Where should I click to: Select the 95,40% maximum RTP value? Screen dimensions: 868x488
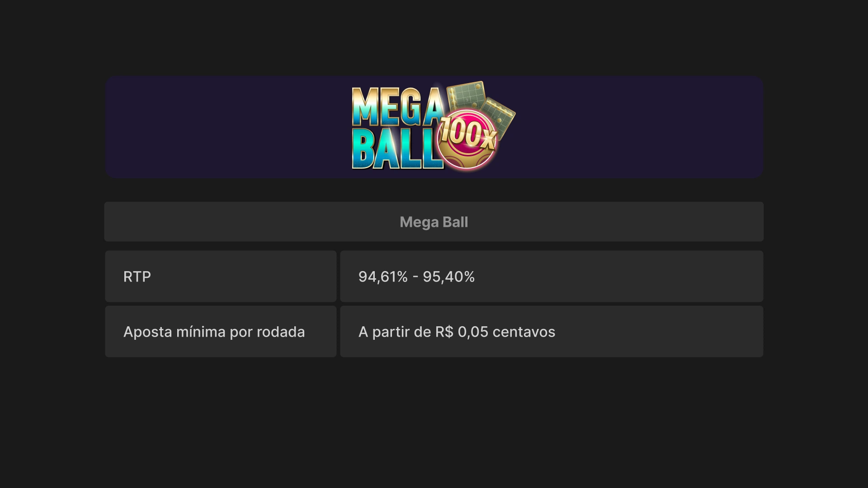(x=448, y=277)
